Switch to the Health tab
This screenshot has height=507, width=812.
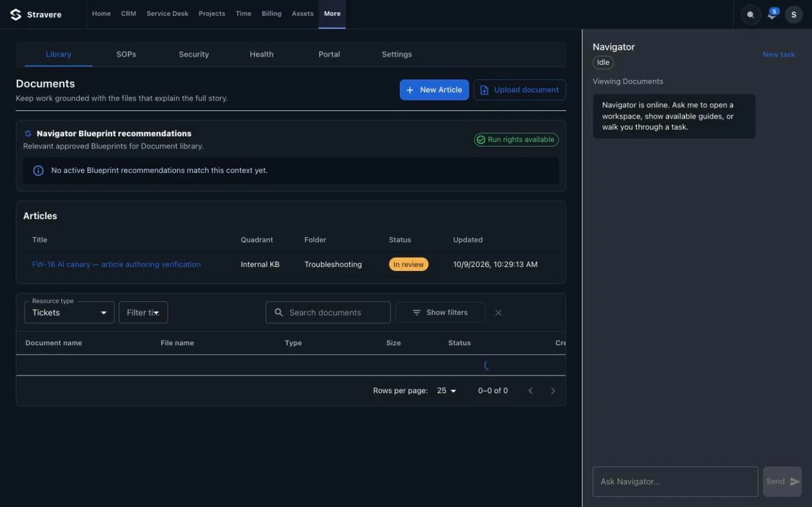coord(261,54)
